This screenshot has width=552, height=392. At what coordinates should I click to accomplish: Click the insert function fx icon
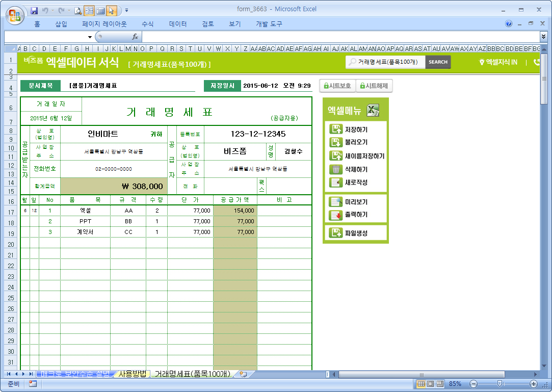[135, 37]
